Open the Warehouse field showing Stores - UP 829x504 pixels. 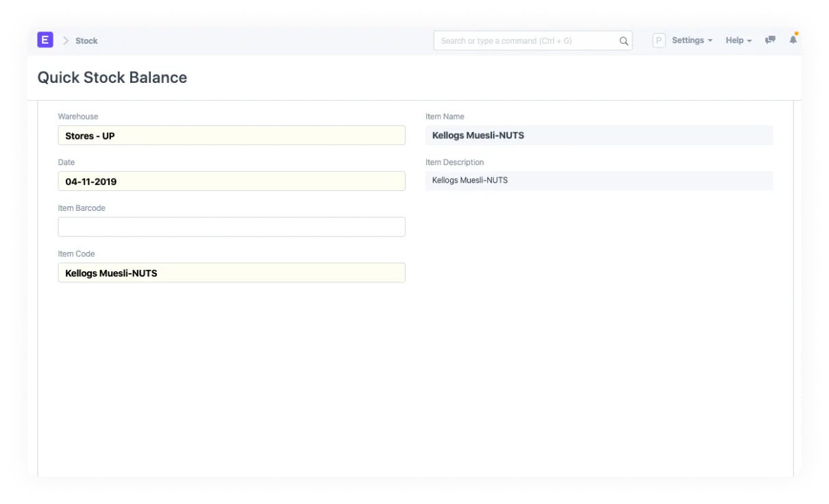click(232, 136)
